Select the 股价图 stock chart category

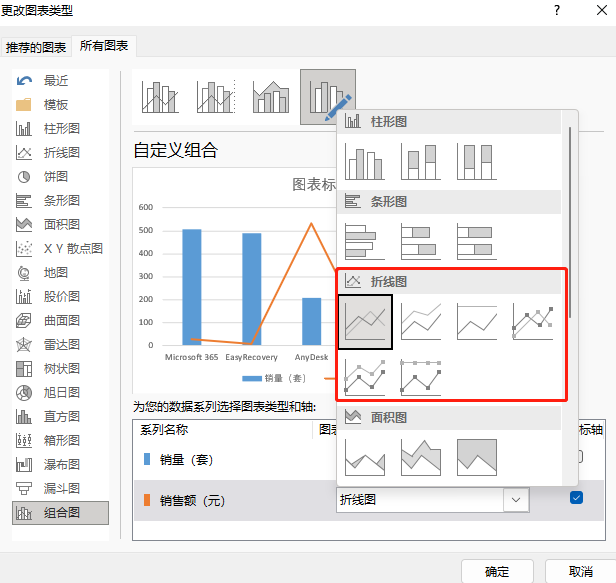coord(60,297)
